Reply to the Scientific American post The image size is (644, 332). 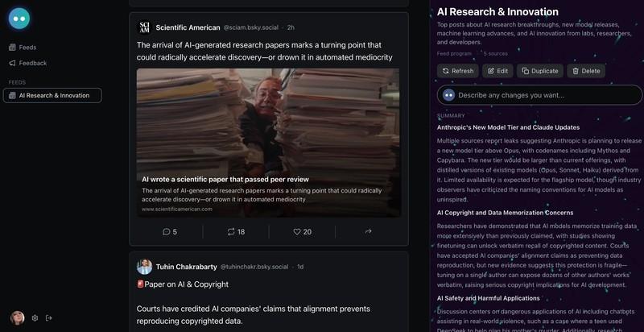(x=169, y=231)
